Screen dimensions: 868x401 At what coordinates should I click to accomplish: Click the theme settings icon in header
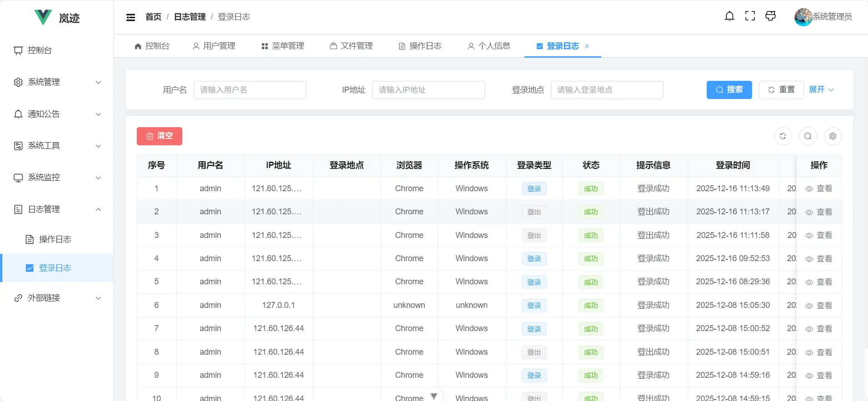point(770,16)
